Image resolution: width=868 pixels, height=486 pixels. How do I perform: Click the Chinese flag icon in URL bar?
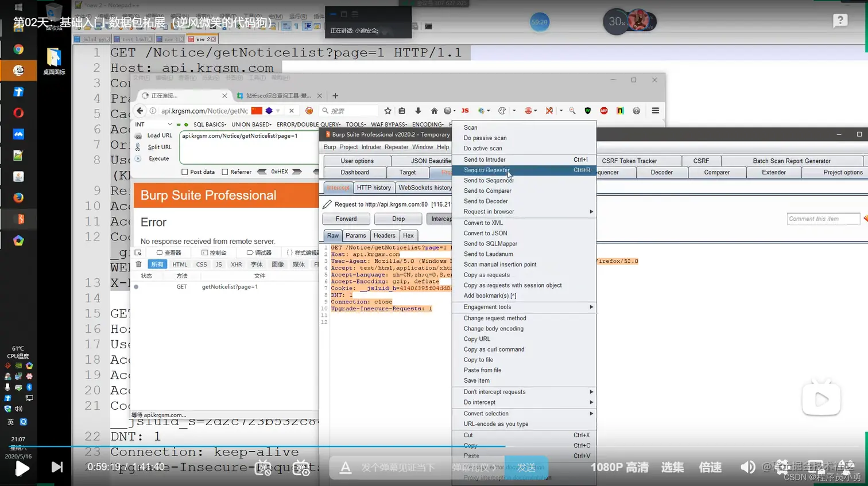[257, 111]
